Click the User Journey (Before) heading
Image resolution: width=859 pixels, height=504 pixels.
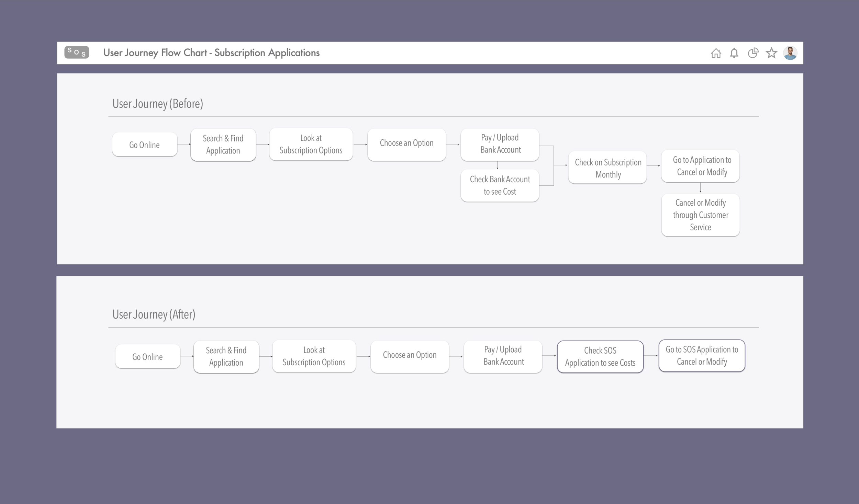(x=158, y=104)
